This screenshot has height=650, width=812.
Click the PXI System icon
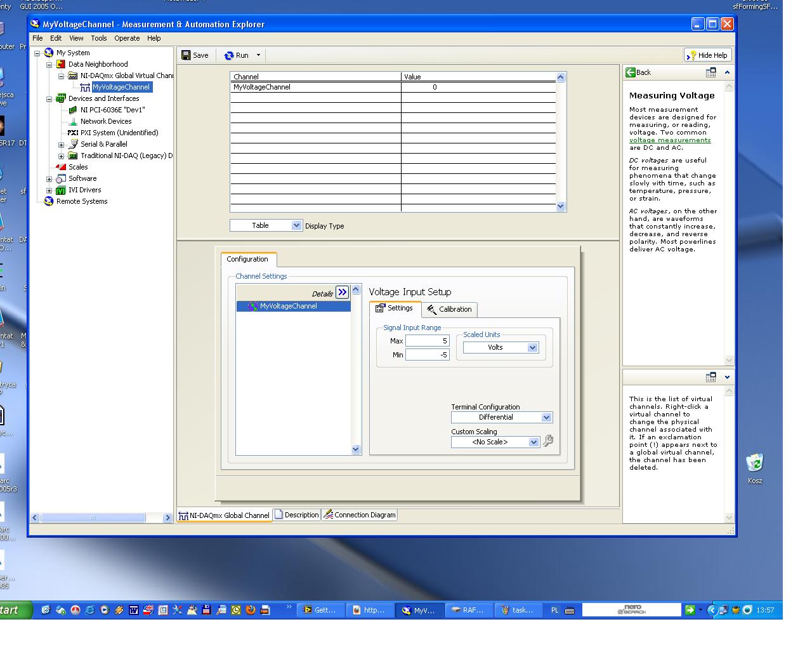pyautogui.click(x=73, y=133)
